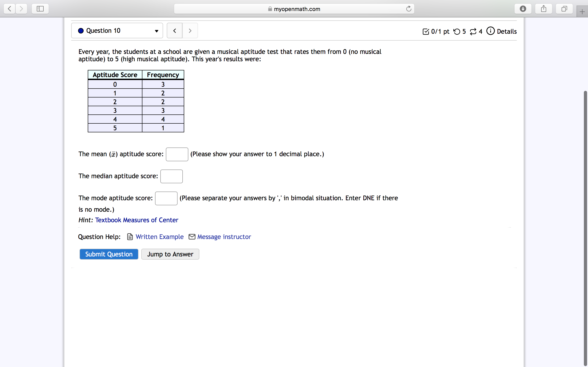Image resolution: width=588 pixels, height=367 pixels.
Task: Go to the previous question with left chevron
Action: click(x=175, y=30)
